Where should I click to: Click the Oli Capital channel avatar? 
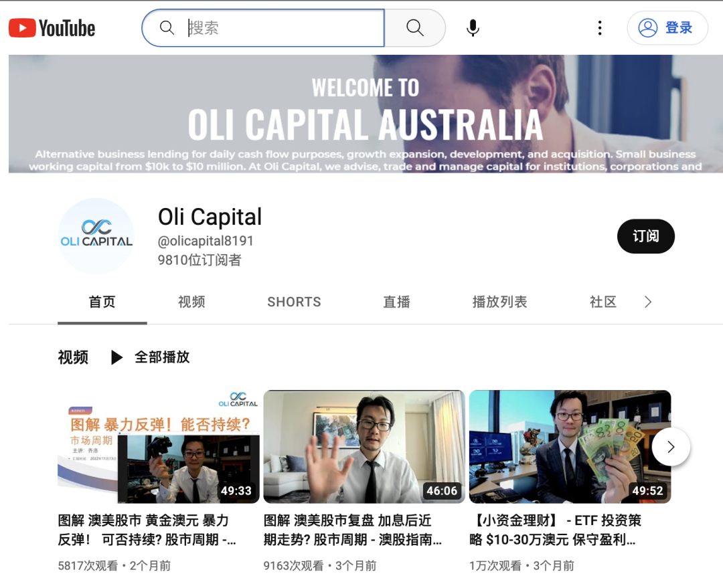(96, 236)
